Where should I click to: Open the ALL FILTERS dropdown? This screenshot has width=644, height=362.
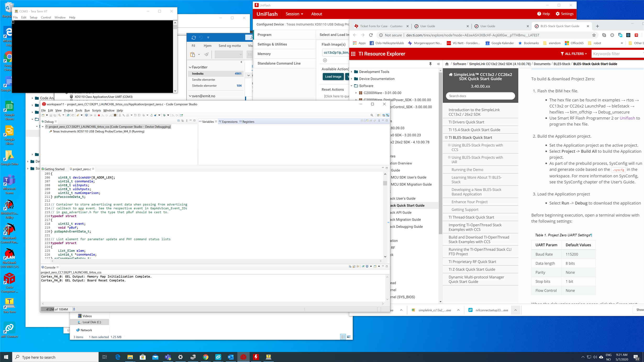tap(573, 54)
